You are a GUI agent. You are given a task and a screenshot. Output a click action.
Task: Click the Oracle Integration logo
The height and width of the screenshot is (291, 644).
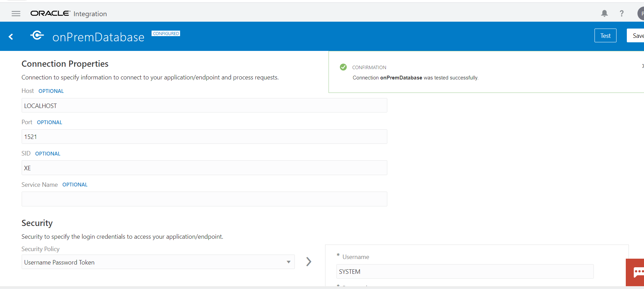pos(68,13)
